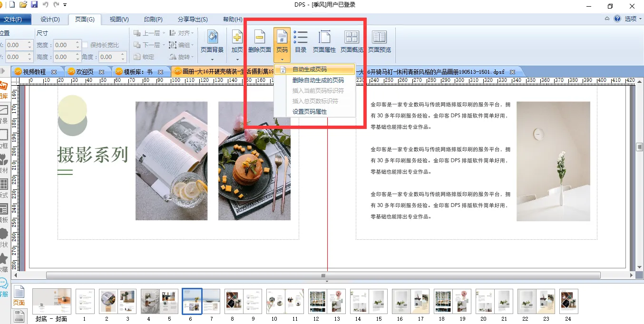Open the quick access toolbar customize arrow

pyautogui.click(x=65, y=5)
